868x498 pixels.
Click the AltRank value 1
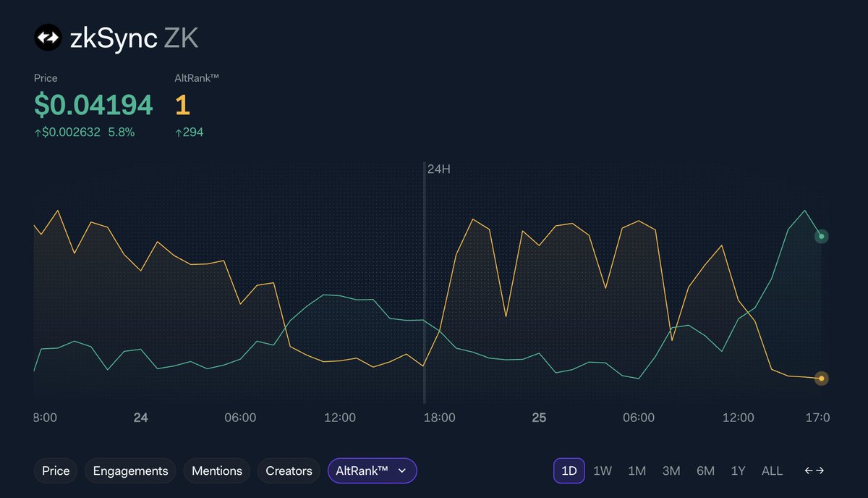click(182, 105)
